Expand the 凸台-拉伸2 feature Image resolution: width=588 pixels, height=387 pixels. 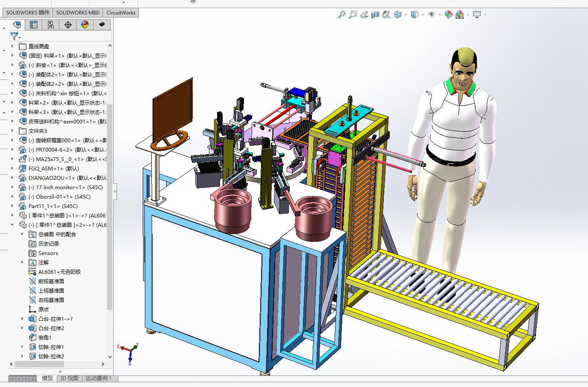click(22, 328)
